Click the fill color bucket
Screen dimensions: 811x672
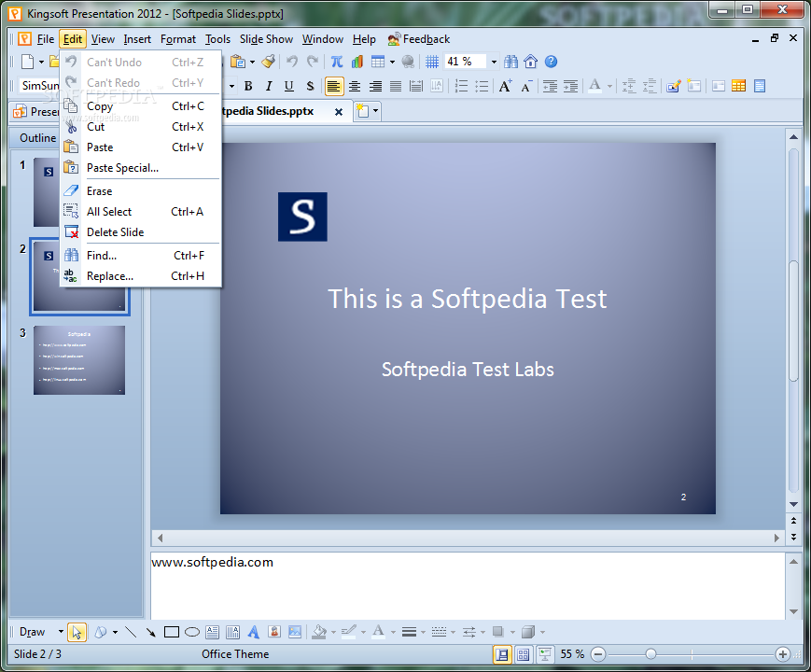click(x=320, y=632)
